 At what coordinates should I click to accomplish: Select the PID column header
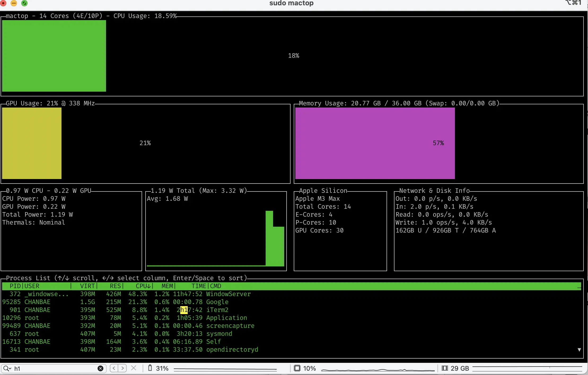click(15, 286)
